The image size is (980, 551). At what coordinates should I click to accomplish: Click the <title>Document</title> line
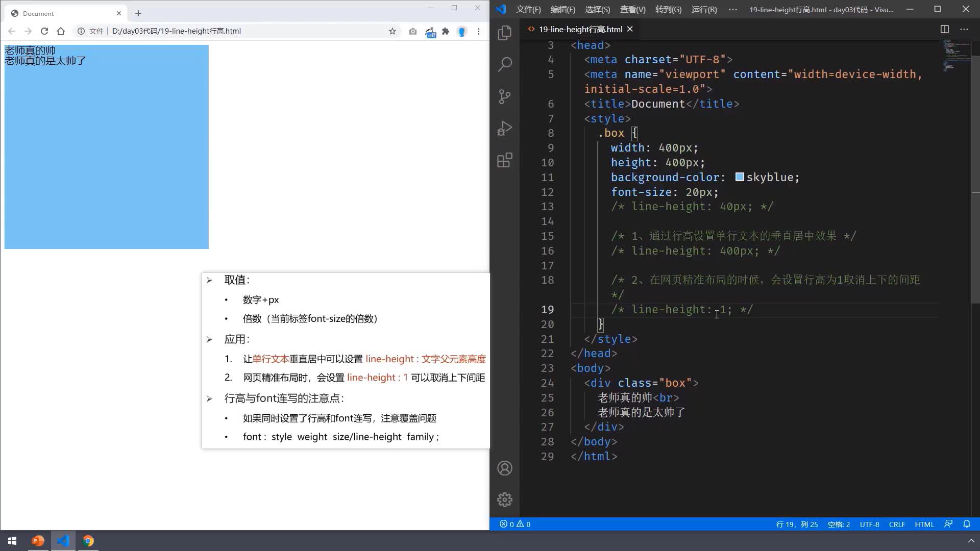661,104
